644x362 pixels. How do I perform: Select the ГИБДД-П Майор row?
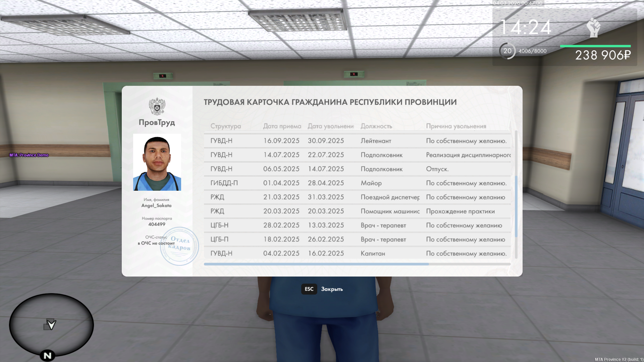point(357,183)
